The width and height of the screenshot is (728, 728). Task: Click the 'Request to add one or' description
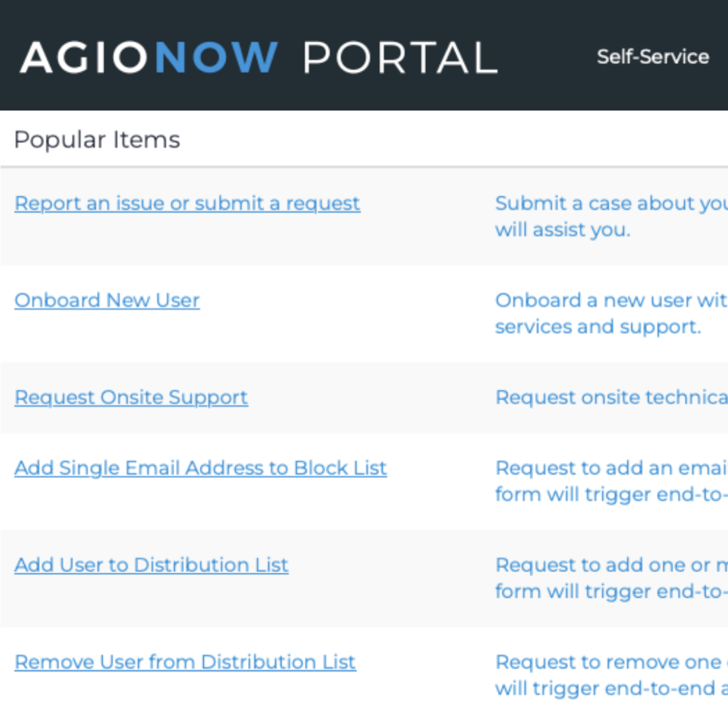click(x=611, y=565)
